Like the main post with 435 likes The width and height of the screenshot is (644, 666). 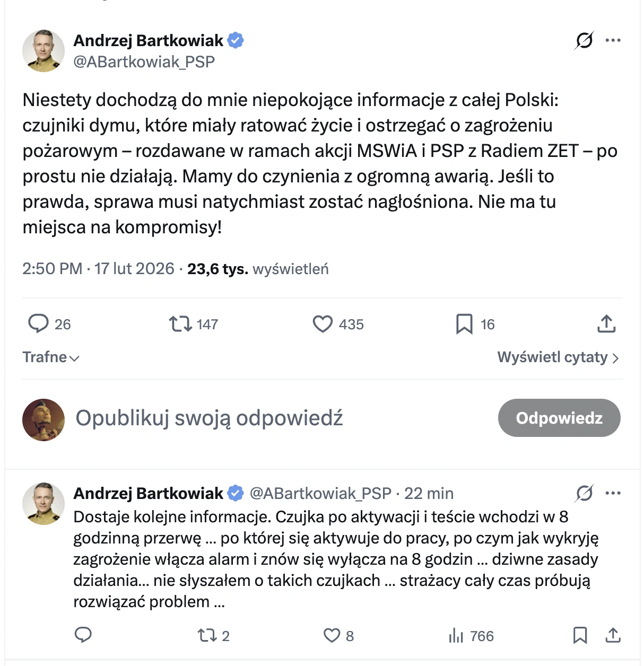tap(323, 323)
